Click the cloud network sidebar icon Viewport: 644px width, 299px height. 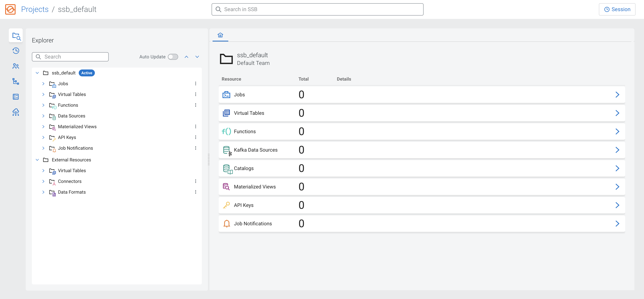(16, 112)
